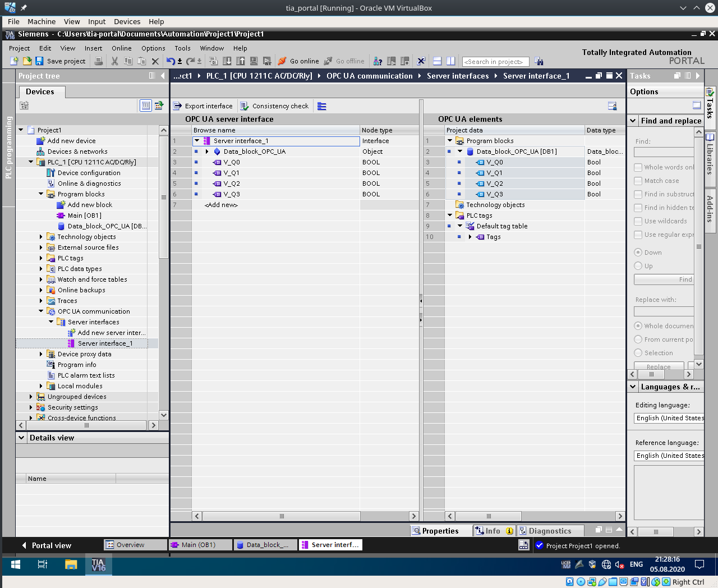Screen dimensions: 718x588
Task: Click the Start simulation icon
Action: click(254, 61)
